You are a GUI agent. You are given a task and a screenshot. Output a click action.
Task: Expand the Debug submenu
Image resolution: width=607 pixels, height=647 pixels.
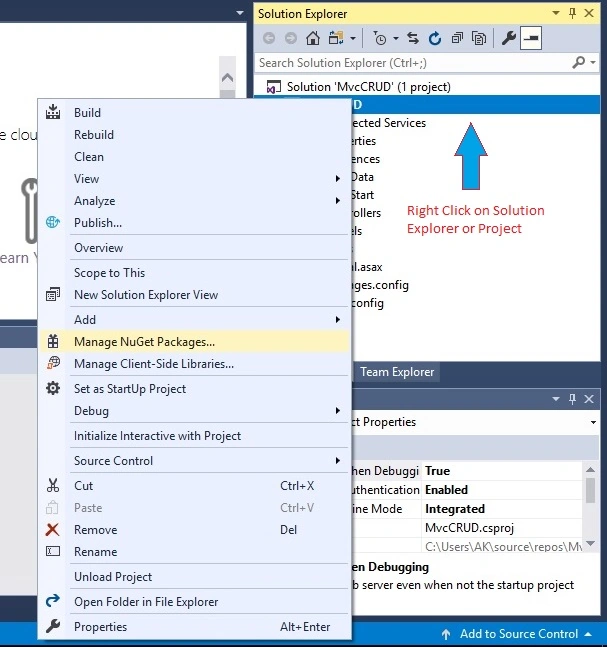(x=194, y=411)
